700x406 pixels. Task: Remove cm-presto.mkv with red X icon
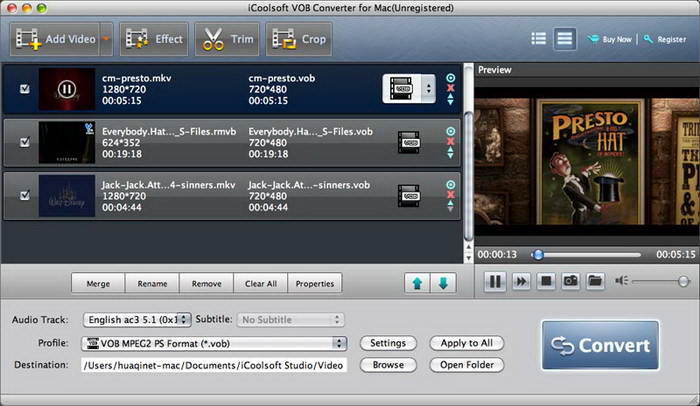click(x=450, y=88)
